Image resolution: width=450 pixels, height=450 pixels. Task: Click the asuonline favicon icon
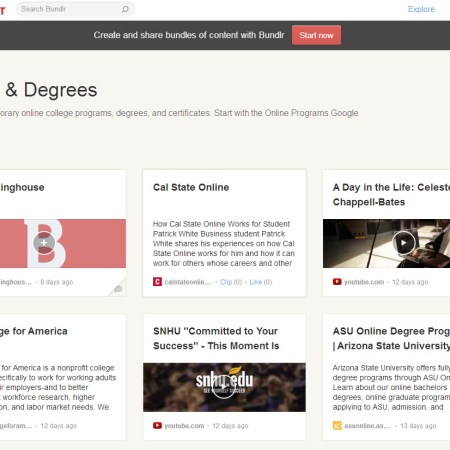337,426
